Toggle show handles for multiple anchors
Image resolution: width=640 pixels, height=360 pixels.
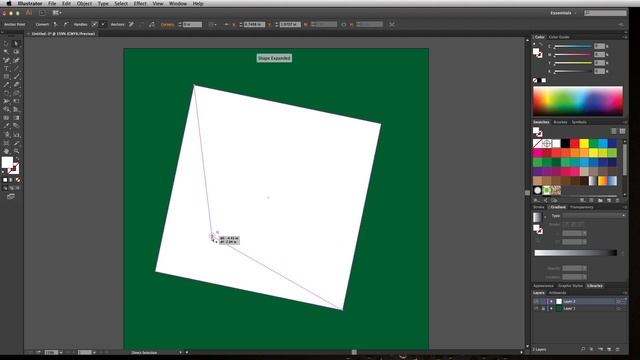[94, 24]
